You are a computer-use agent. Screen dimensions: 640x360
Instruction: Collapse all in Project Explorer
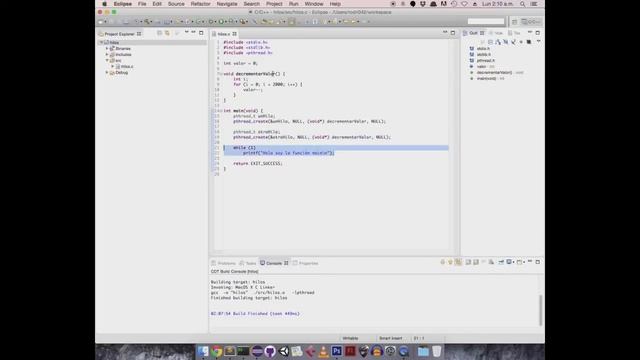tap(160, 33)
